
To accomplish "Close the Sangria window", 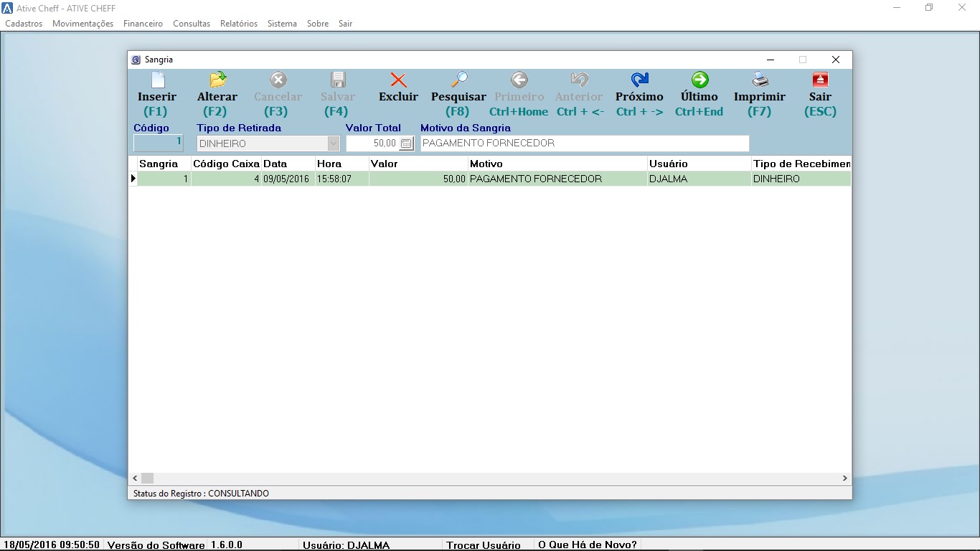I will 835,60.
